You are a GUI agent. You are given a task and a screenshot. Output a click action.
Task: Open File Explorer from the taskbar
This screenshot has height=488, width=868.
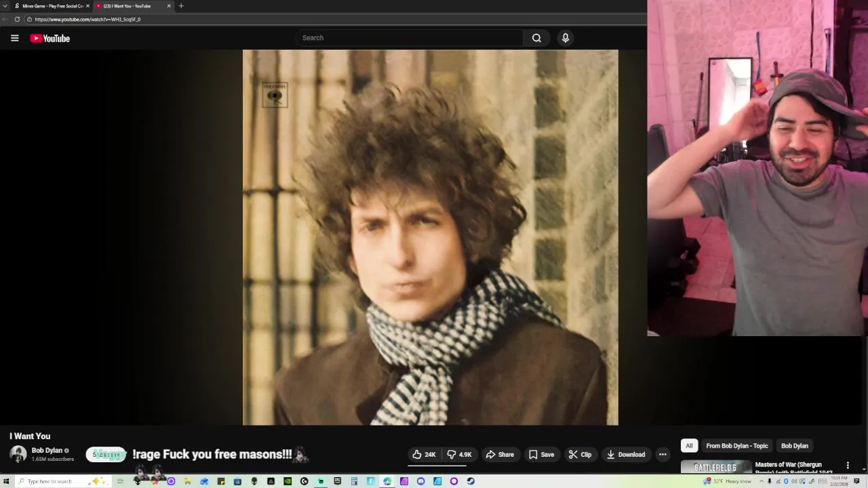coord(187,481)
